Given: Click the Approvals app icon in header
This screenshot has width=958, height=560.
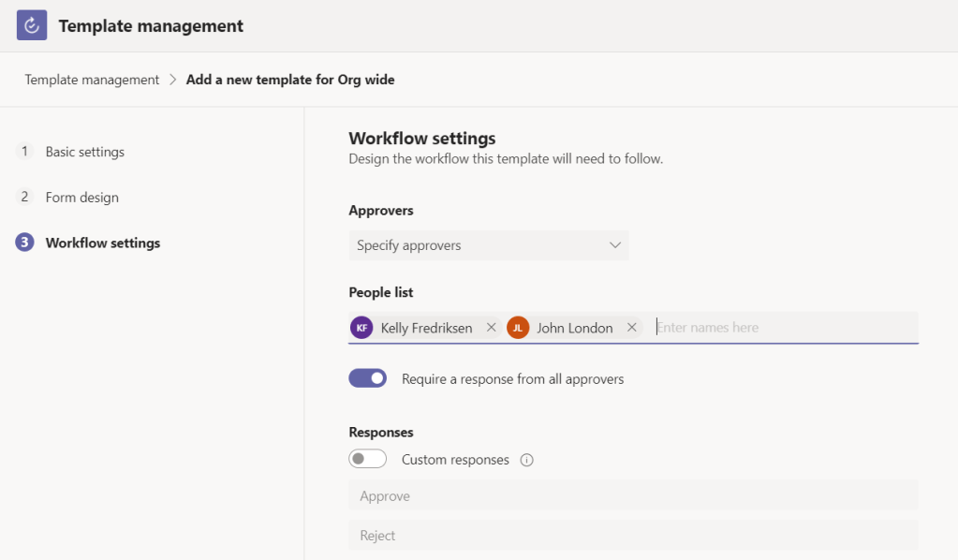Looking at the screenshot, I should point(32,25).
